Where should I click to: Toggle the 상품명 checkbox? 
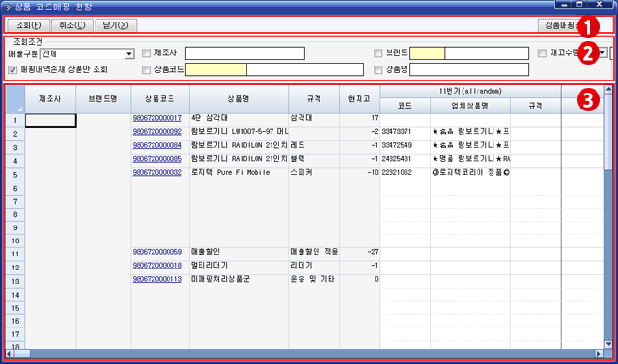(x=377, y=70)
